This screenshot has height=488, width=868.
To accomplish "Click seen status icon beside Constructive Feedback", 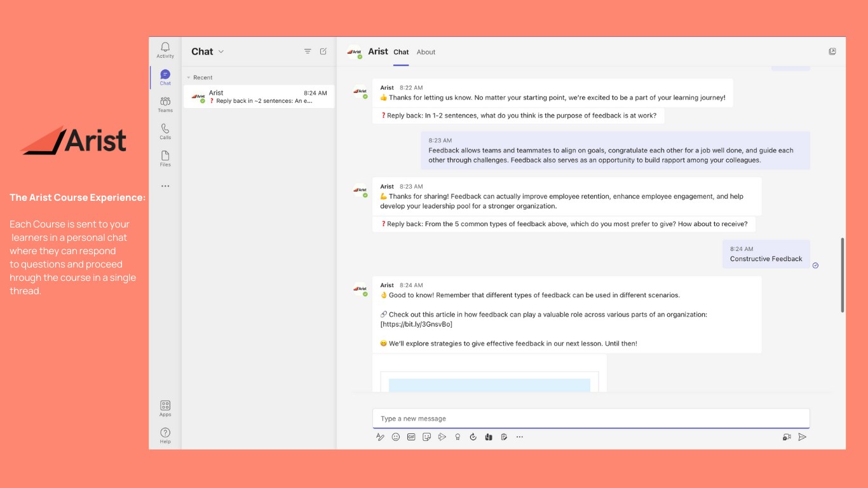I will coord(816,266).
